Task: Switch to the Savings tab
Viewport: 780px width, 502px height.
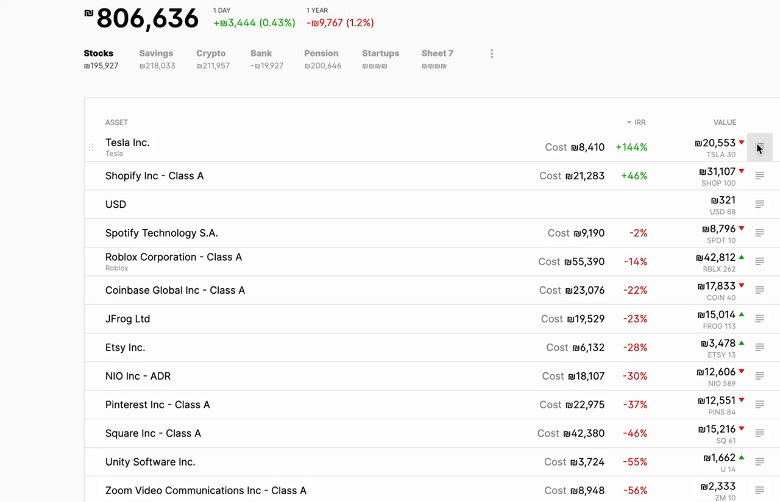Action: [157, 59]
